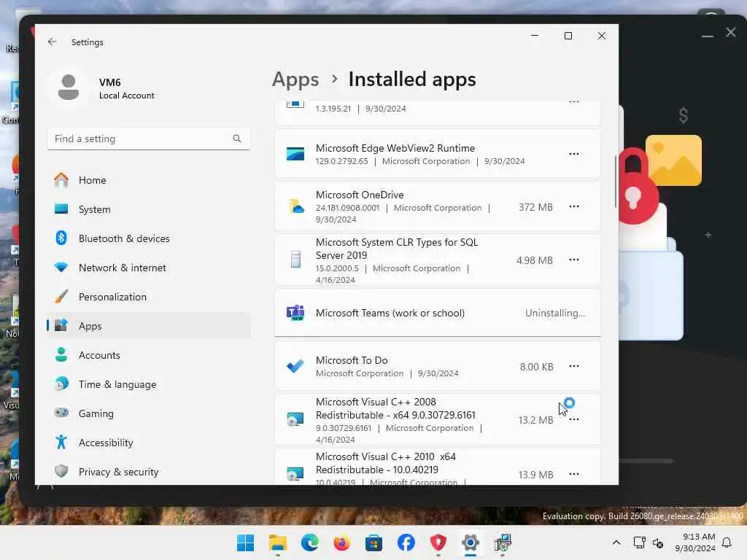This screenshot has height=560, width=747.
Task: Click the Apps breadcrumb link
Action: (295, 79)
